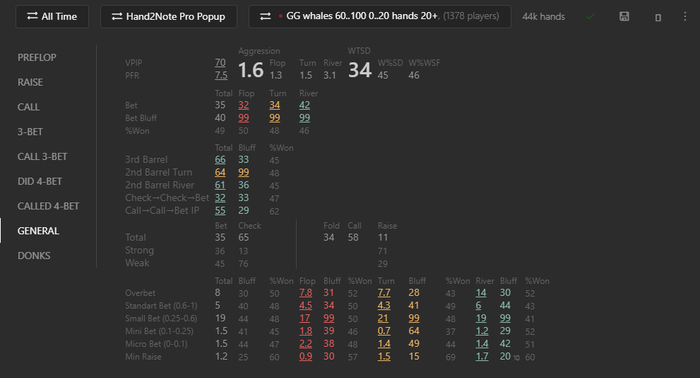Viewport: 700px width, 378px height.
Task: Open the All Time period selector
Action: click(52, 17)
